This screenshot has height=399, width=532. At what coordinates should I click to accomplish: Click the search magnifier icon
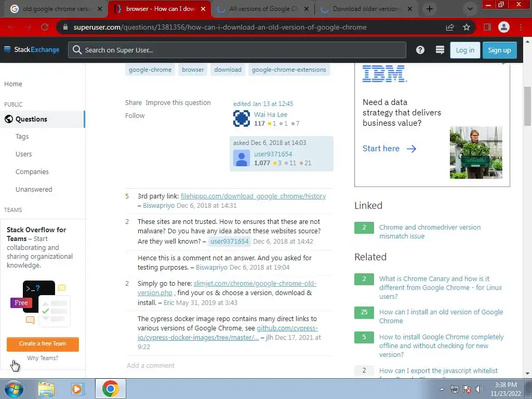coord(77,50)
